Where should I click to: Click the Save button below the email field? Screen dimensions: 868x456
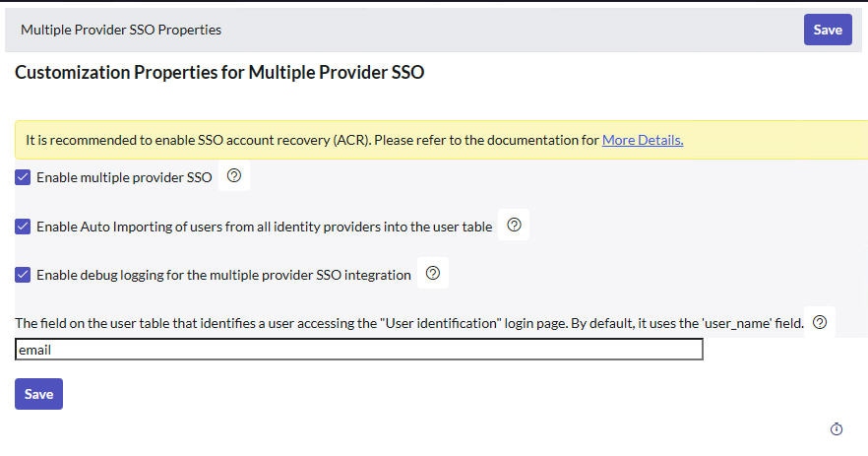pyautogui.click(x=38, y=394)
